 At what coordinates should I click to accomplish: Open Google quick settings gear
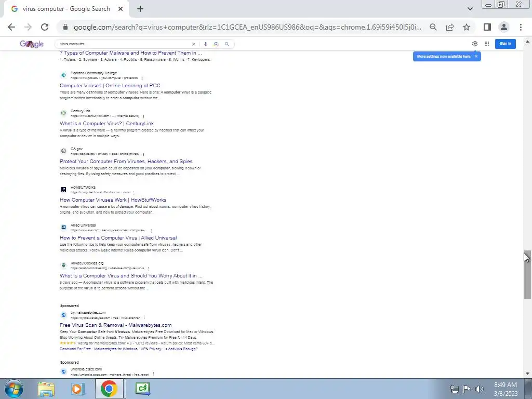click(x=475, y=44)
